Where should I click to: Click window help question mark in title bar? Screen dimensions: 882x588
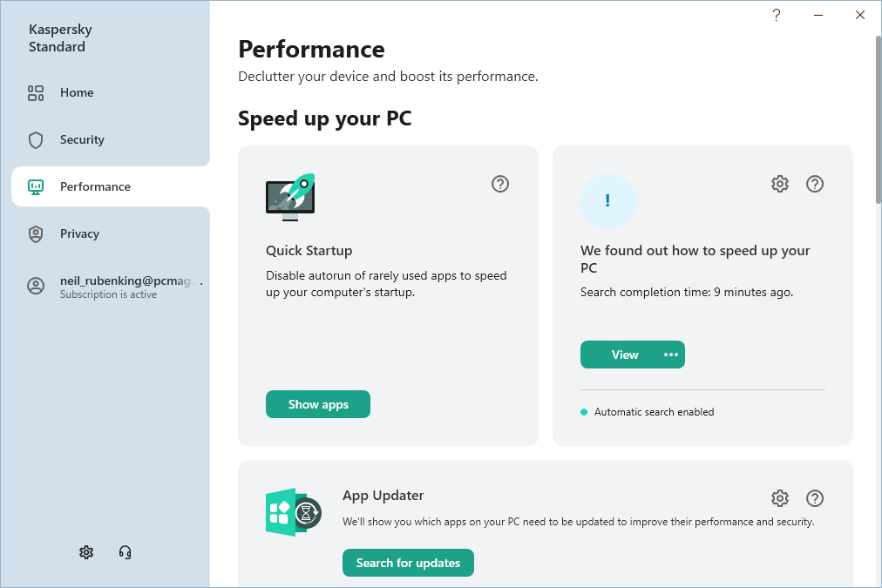pos(777,15)
